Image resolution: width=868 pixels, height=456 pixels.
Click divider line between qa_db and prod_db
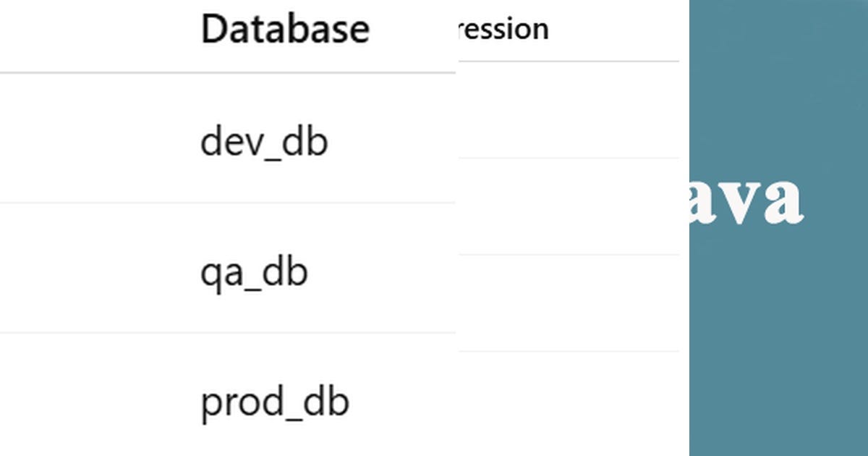point(228,334)
